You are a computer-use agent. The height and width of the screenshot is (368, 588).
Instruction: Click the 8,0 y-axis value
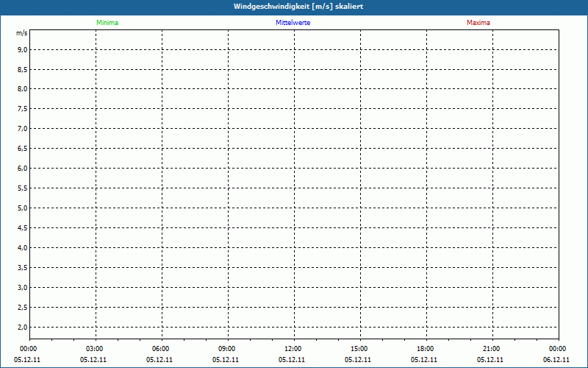(23, 89)
